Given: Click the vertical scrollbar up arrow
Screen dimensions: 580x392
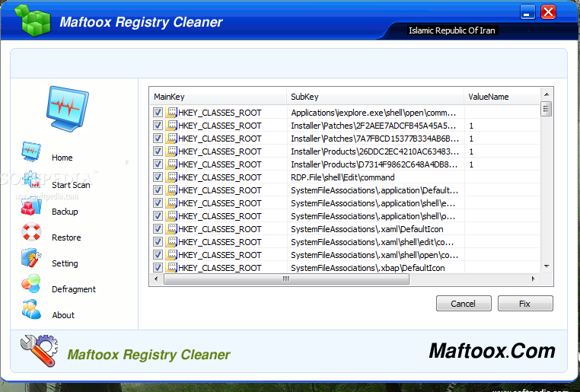Looking at the screenshot, I should coord(547,94).
